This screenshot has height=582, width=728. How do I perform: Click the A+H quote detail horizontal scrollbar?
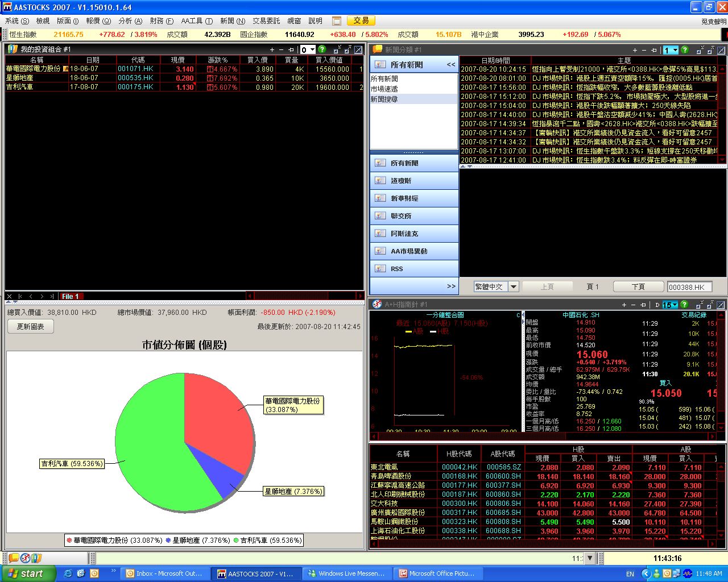[x=543, y=436]
